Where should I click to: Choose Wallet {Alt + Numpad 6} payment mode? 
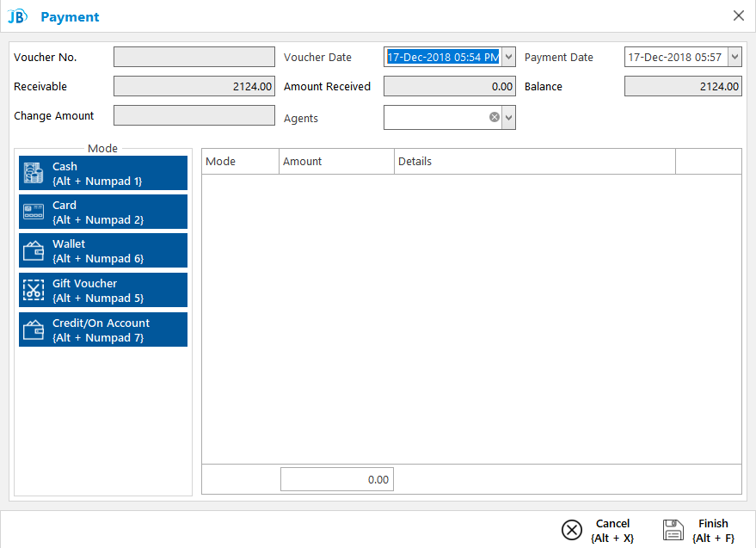click(103, 251)
